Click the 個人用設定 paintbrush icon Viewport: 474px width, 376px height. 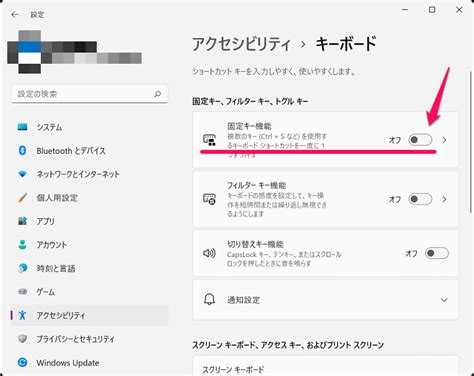[x=22, y=198]
